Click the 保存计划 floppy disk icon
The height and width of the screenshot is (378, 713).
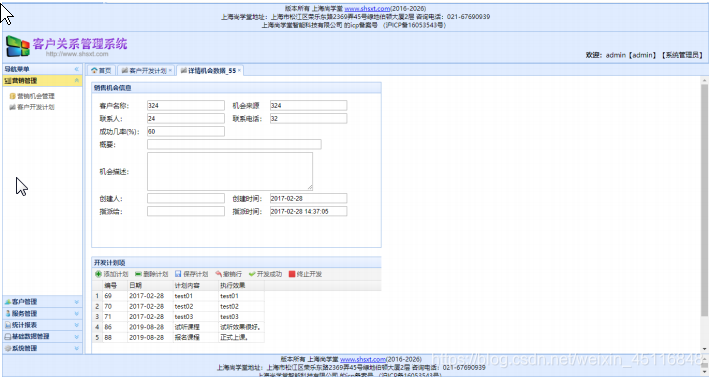pyautogui.click(x=178, y=274)
